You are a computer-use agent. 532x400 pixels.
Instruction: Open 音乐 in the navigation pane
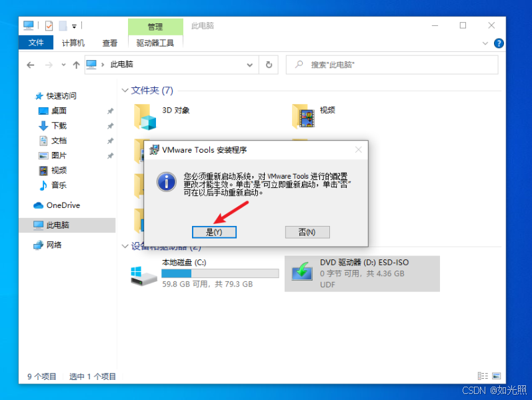click(x=59, y=185)
